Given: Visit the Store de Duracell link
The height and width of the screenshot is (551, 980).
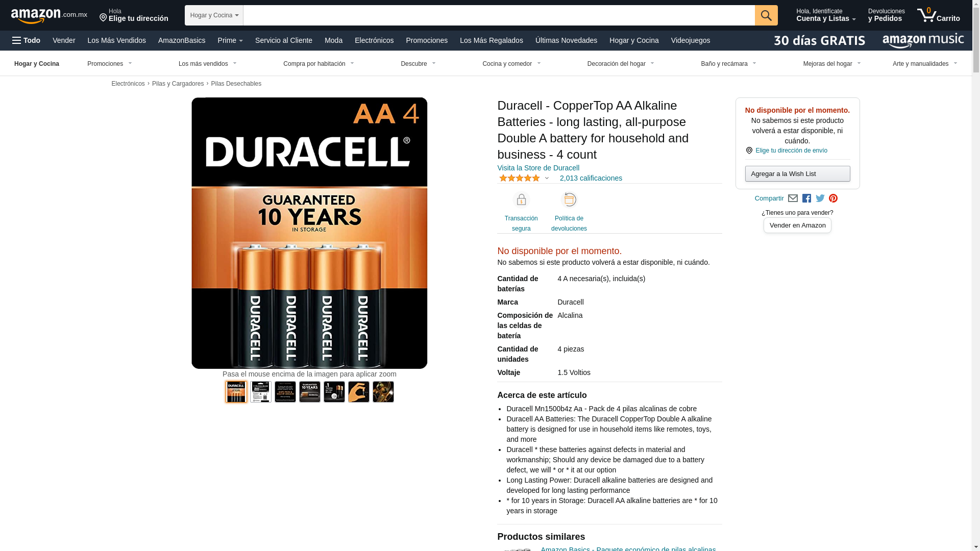Looking at the screenshot, I should pyautogui.click(x=538, y=168).
